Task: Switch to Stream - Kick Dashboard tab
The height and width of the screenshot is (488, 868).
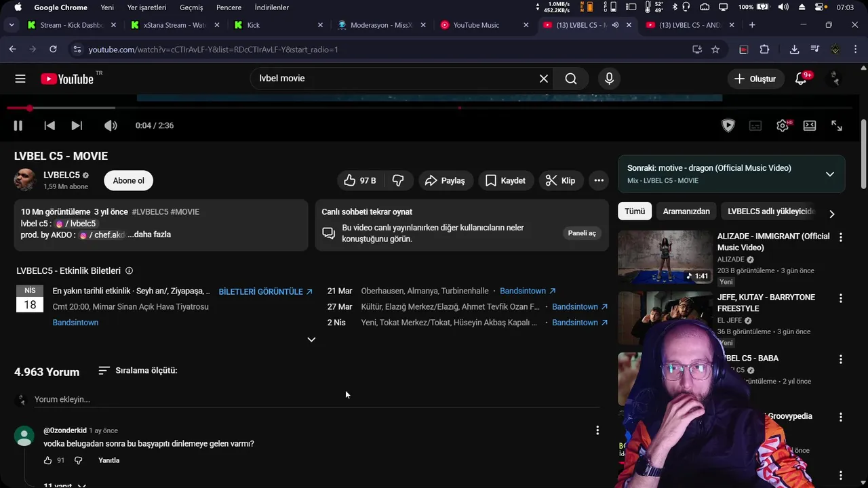Action: pos(71,25)
